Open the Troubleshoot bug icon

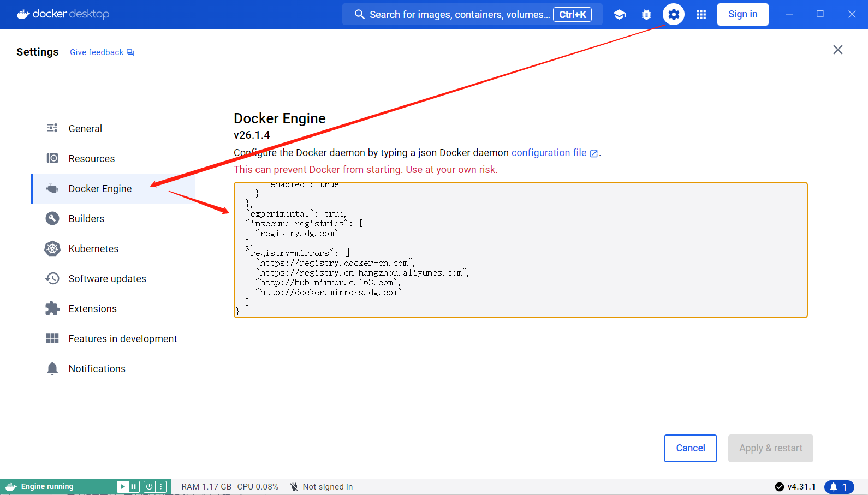646,15
